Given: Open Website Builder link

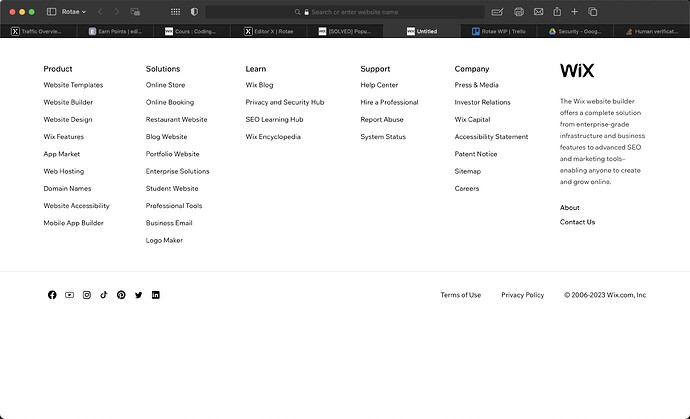Looking at the screenshot, I should coord(68,102).
